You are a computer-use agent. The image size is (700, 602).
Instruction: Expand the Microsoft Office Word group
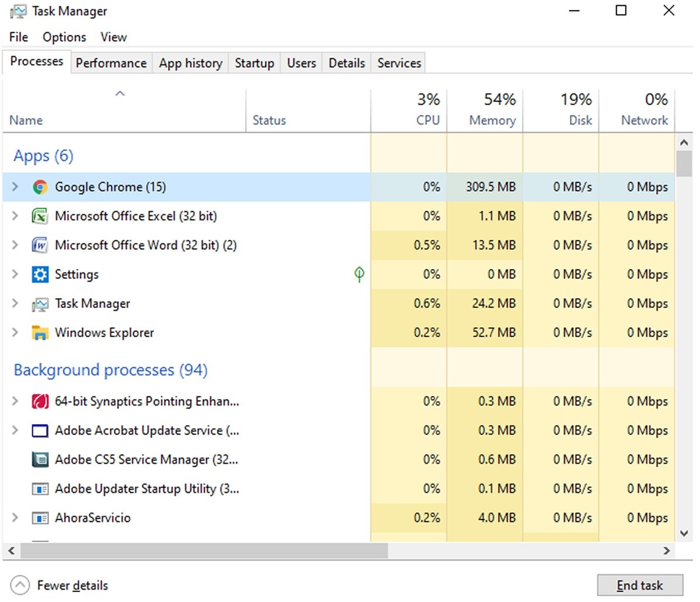(x=15, y=245)
